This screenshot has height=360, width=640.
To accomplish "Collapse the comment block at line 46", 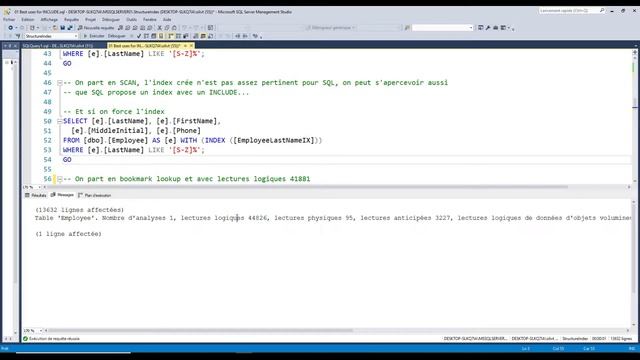I will tap(60, 82).
